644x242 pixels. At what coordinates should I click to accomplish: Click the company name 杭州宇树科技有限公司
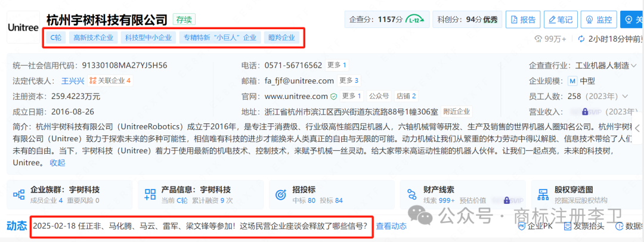(107, 19)
